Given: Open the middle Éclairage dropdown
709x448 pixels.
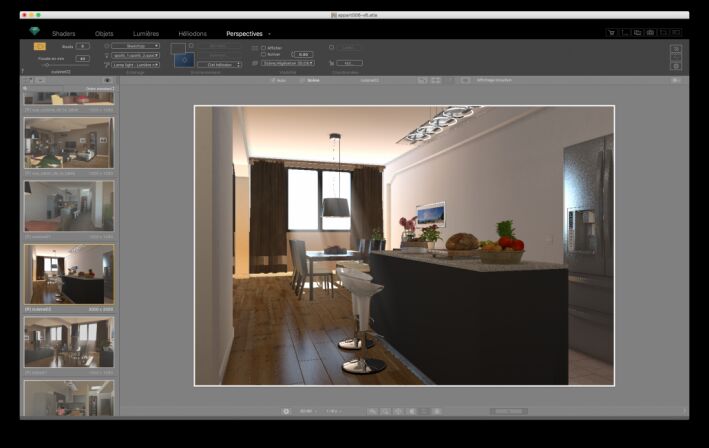Looking at the screenshot, I should click(135, 55).
